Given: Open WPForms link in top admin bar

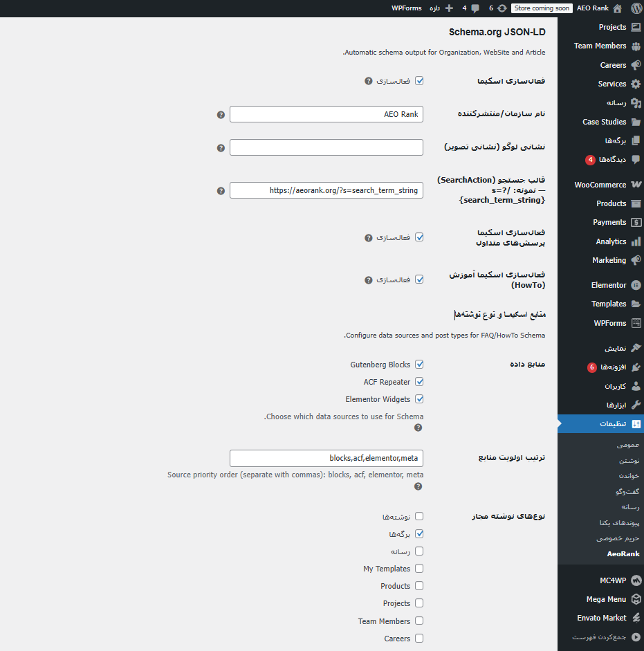Looking at the screenshot, I should [407, 8].
